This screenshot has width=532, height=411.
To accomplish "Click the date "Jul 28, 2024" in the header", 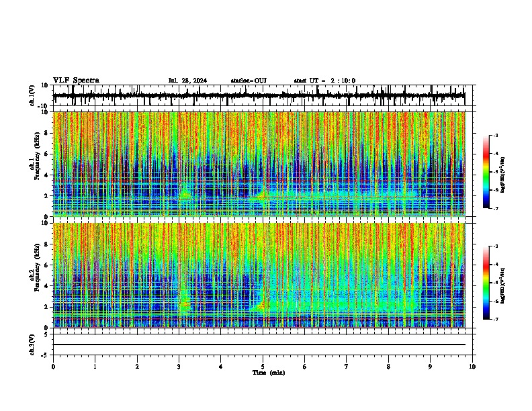I will point(187,81).
